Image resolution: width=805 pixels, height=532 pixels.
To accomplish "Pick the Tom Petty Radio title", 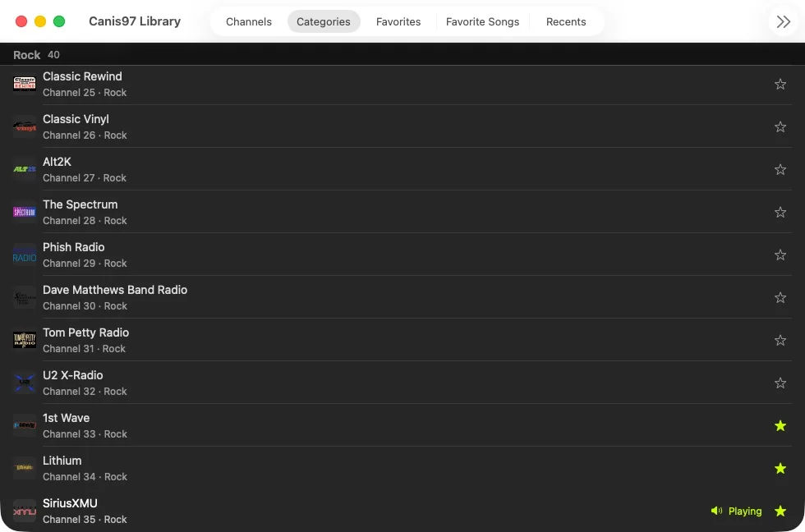I will click(x=85, y=332).
